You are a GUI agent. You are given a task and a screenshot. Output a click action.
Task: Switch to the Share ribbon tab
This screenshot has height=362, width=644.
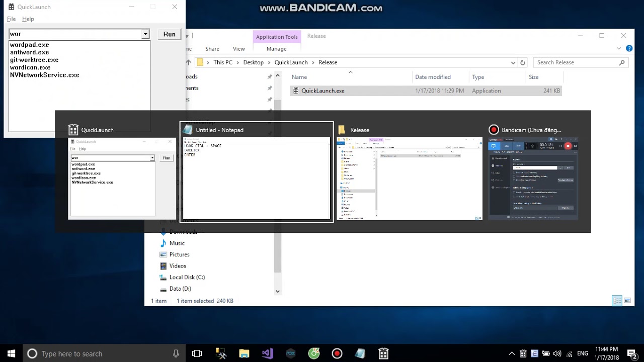coord(212,49)
